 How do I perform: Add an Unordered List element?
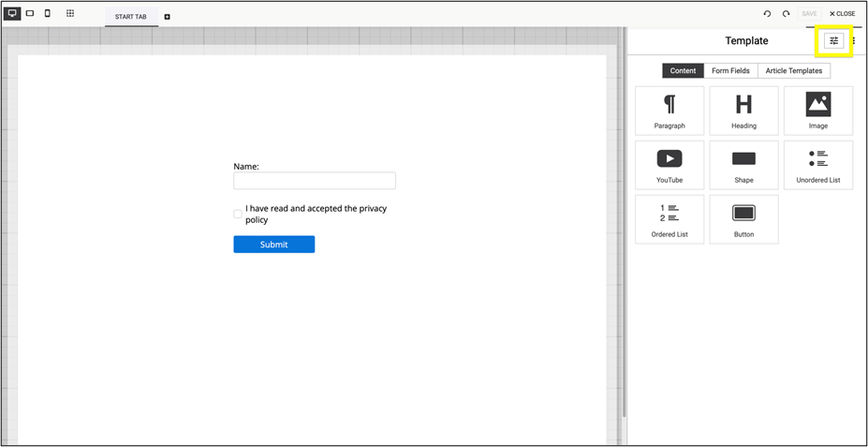[x=818, y=165]
